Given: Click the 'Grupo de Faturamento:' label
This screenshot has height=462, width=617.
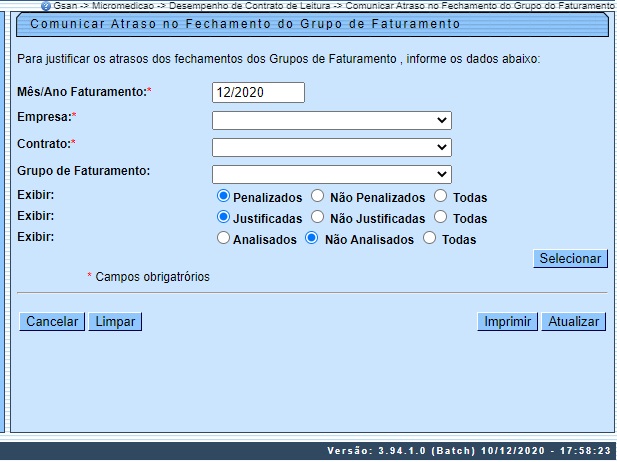Looking at the screenshot, I should point(83,171).
